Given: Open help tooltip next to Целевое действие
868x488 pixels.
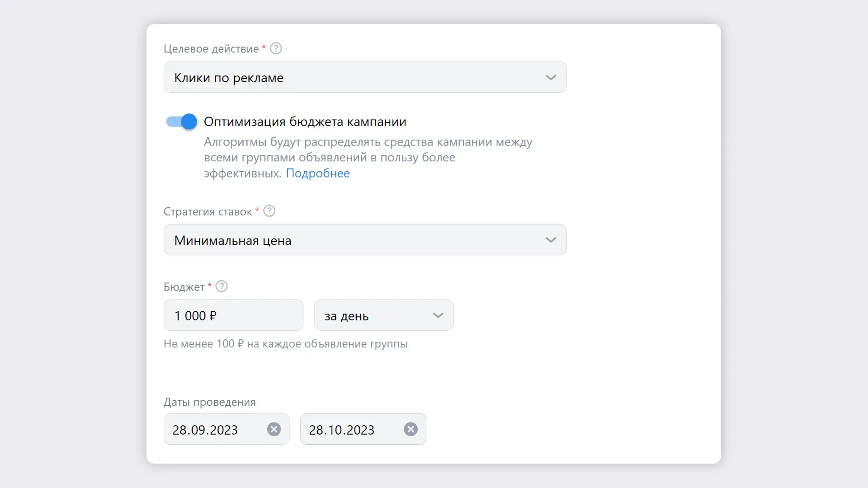Looking at the screenshot, I should pyautogui.click(x=276, y=48).
